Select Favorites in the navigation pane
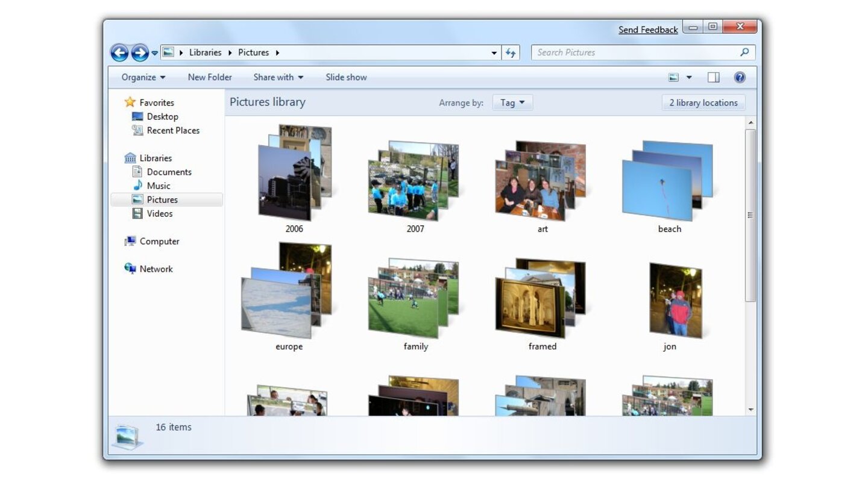The width and height of the screenshot is (868, 488). (x=157, y=102)
